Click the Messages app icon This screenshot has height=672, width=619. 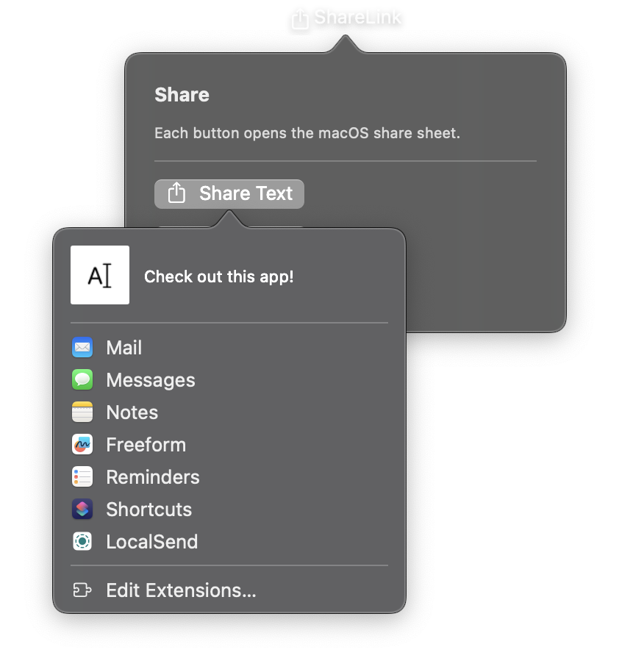coord(82,379)
